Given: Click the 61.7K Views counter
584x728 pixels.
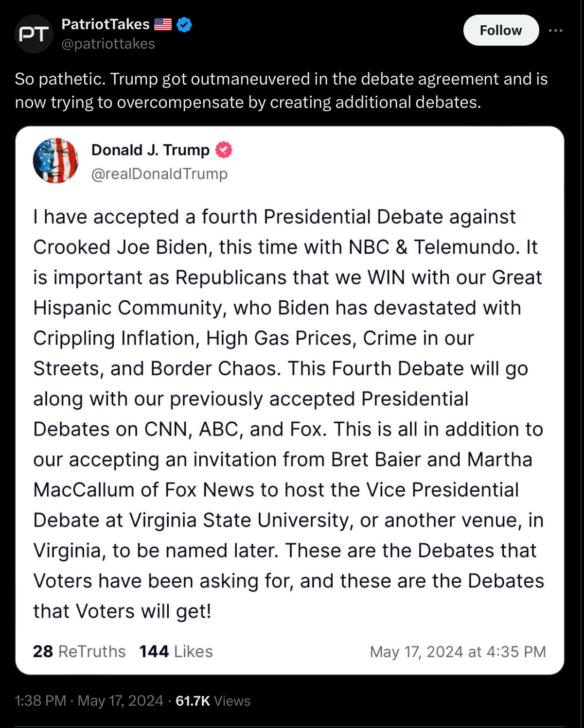Looking at the screenshot, I should [x=212, y=701].
